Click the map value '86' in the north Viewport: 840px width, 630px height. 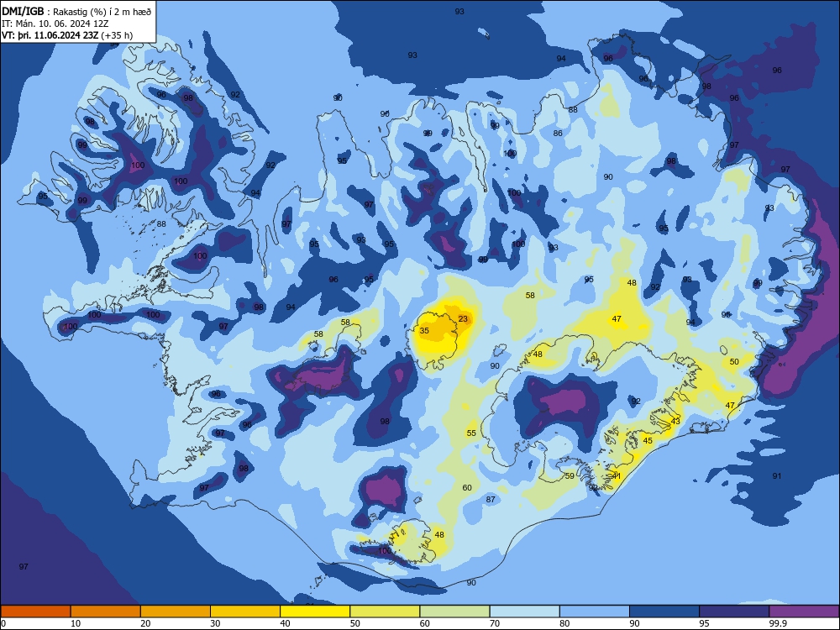(x=558, y=133)
